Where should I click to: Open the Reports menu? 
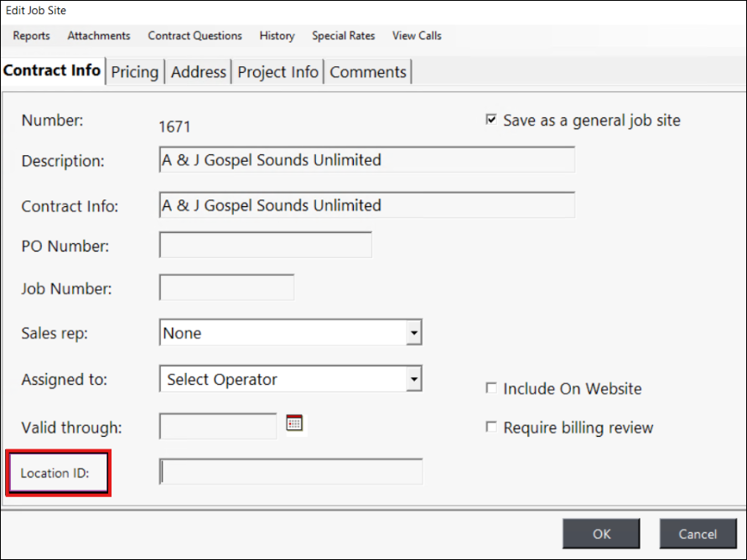31,36
